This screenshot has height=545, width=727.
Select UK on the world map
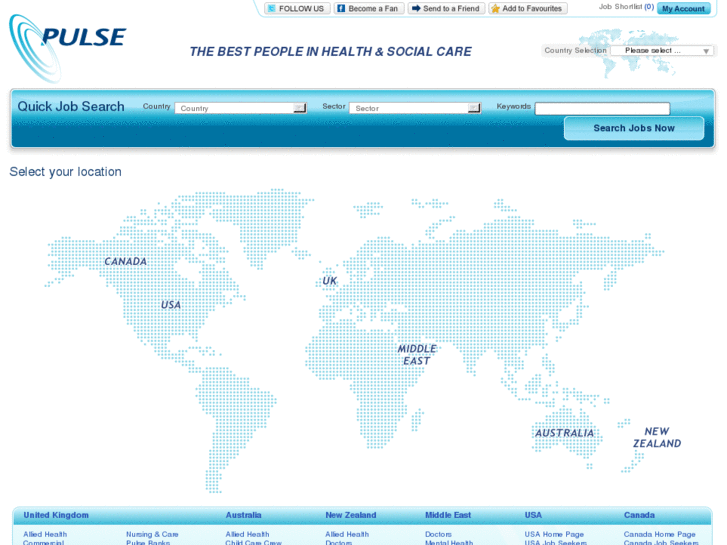pyautogui.click(x=330, y=281)
